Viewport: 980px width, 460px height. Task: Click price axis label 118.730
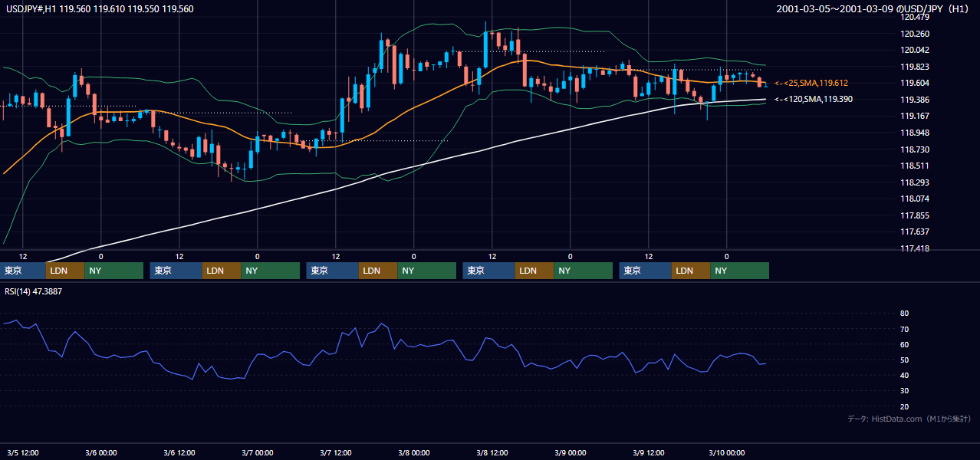point(915,149)
